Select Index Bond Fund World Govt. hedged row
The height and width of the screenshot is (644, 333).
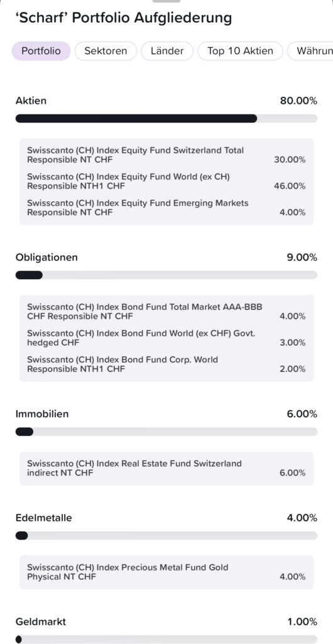click(x=166, y=338)
